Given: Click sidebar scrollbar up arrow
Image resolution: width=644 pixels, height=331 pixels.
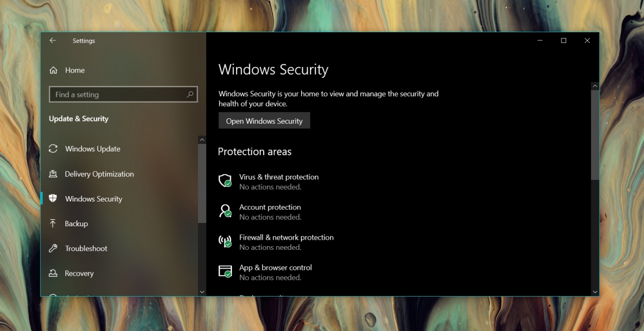Looking at the screenshot, I should pos(202,139).
